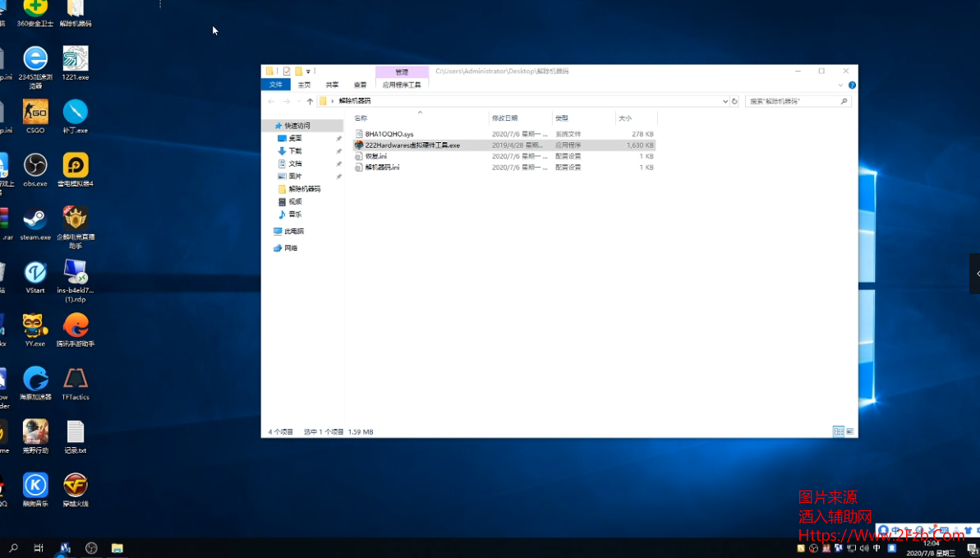980x558 pixels.
Task: Select 此电脑 in the navigation pane
Action: [294, 232]
